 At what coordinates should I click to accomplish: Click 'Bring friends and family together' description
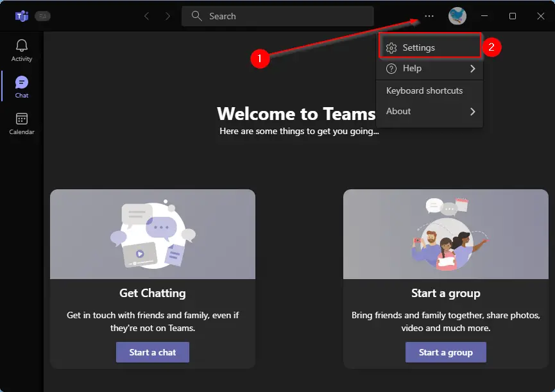(446, 321)
